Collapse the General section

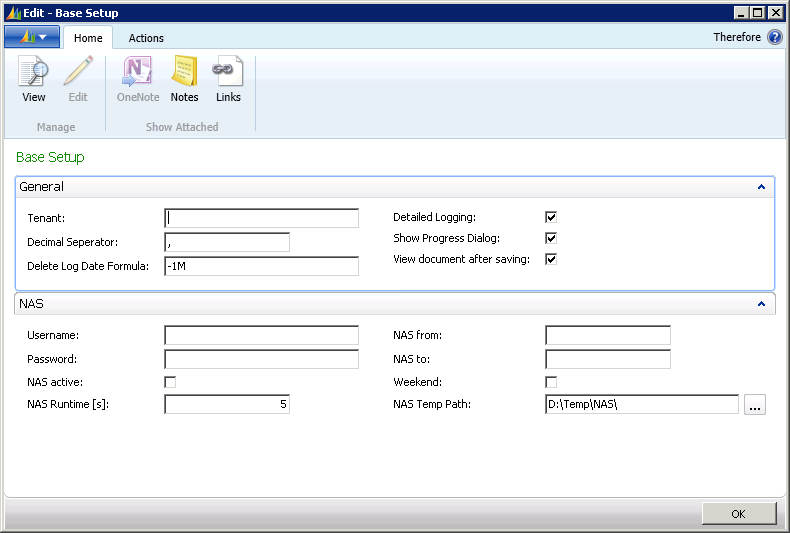(760, 187)
